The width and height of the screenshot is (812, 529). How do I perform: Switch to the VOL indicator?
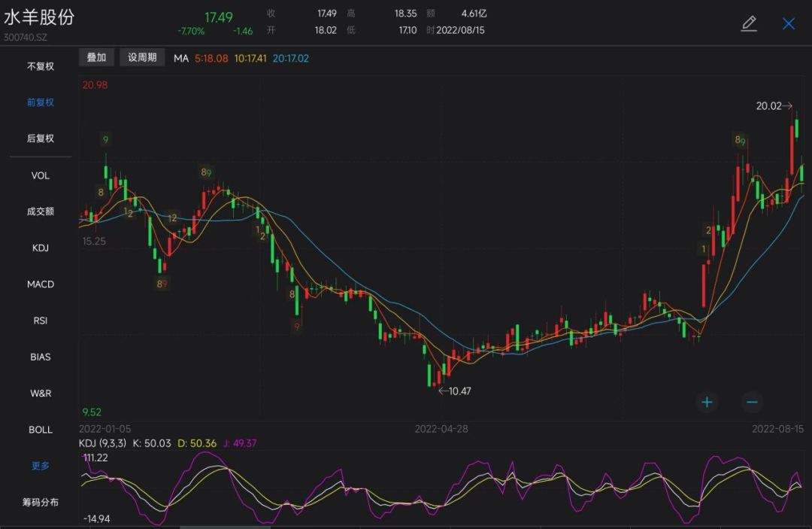pos(41,175)
